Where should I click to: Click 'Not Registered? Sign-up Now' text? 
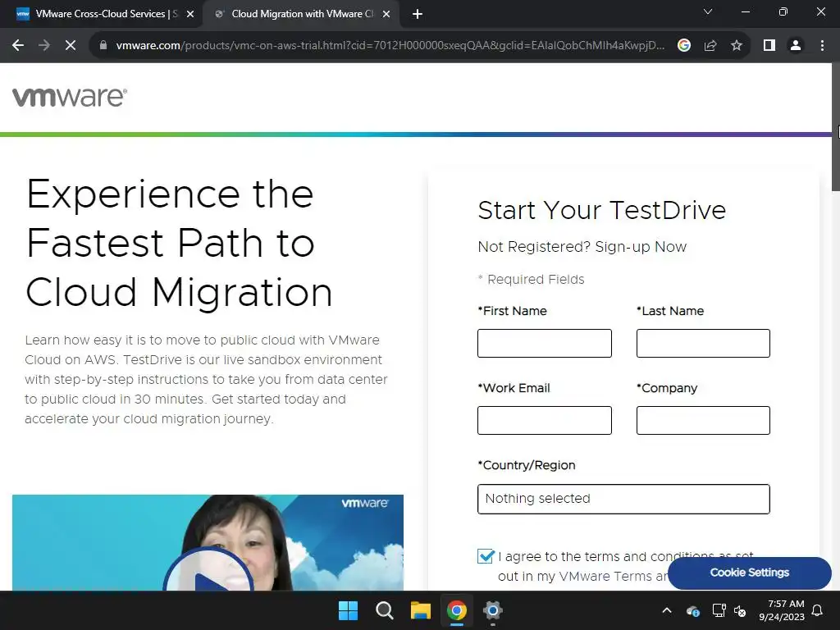coord(582,247)
